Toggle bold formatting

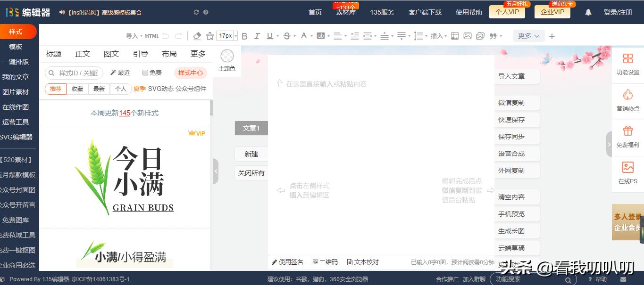tap(244, 36)
